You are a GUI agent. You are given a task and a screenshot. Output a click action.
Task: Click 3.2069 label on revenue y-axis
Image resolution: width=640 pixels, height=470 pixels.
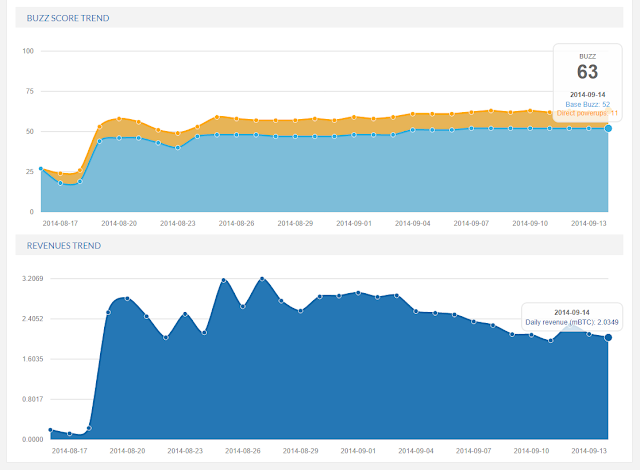(33, 278)
